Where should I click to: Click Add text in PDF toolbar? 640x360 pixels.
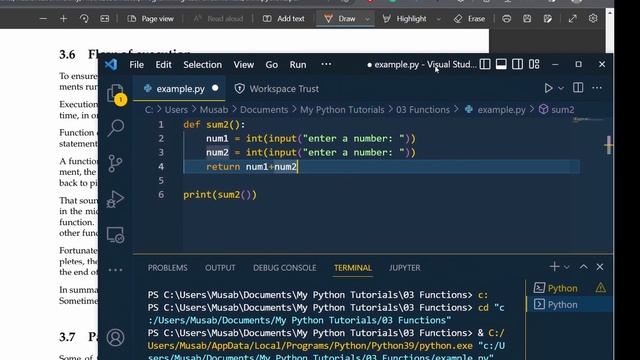coord(283,19)
